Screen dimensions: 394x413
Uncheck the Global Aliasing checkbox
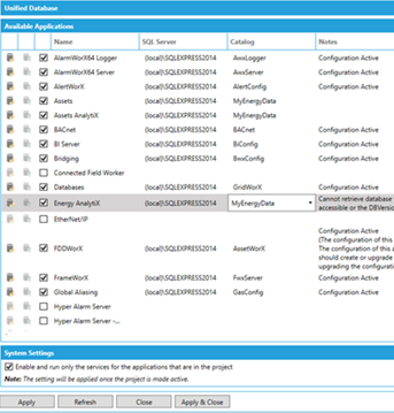pos(43,292)
